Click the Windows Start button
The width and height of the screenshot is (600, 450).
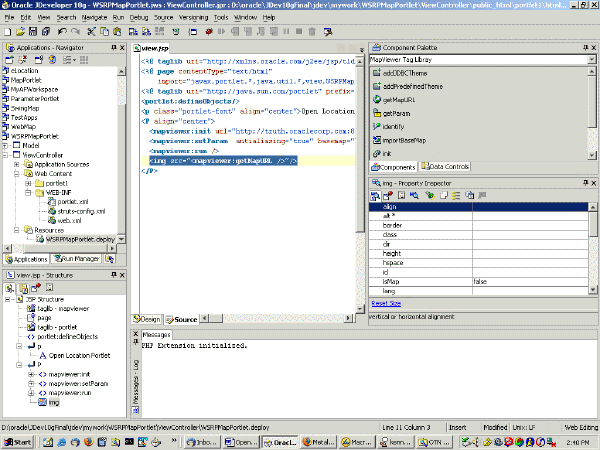pos(18,442)
